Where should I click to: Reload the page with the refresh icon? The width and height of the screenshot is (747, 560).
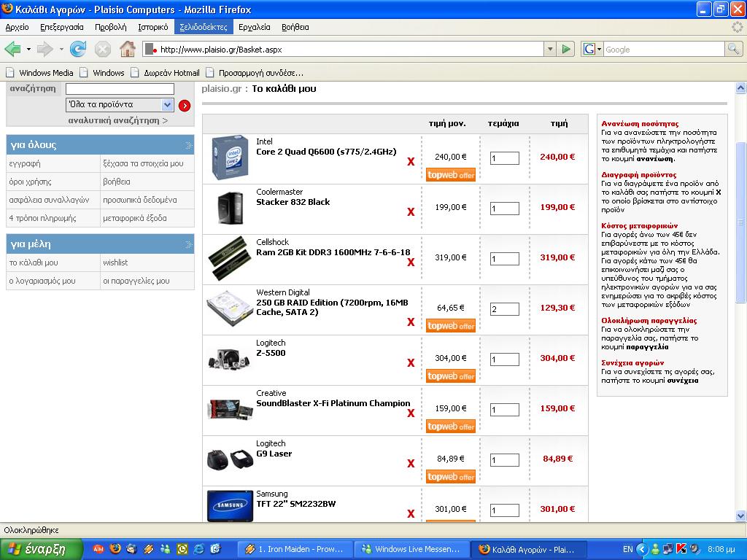(78, 49)
